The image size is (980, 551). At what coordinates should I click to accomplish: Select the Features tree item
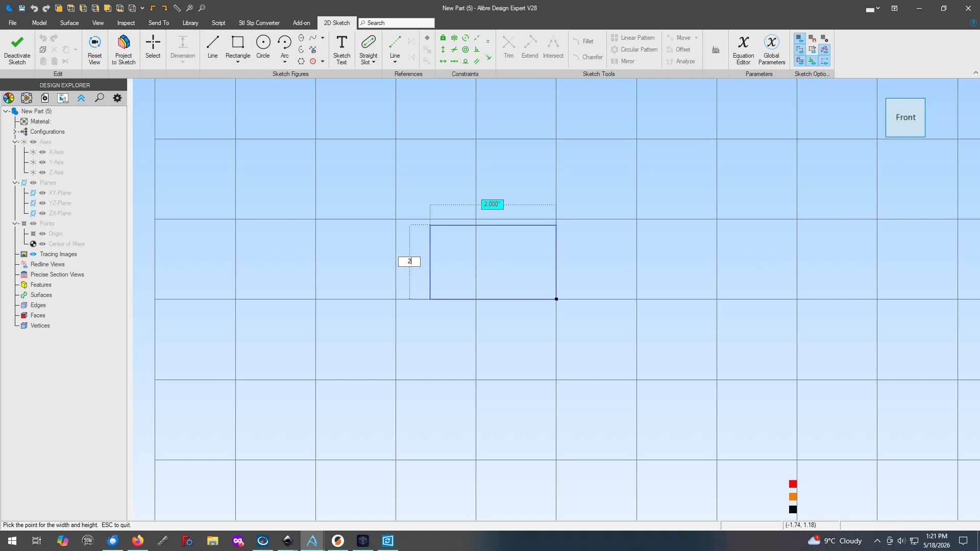(x=41, y=285)
